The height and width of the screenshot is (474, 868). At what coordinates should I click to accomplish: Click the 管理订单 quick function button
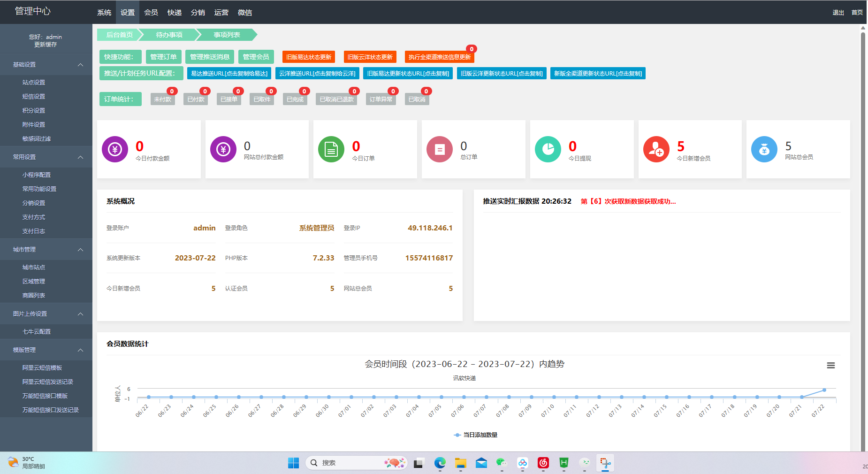point(163,57)
